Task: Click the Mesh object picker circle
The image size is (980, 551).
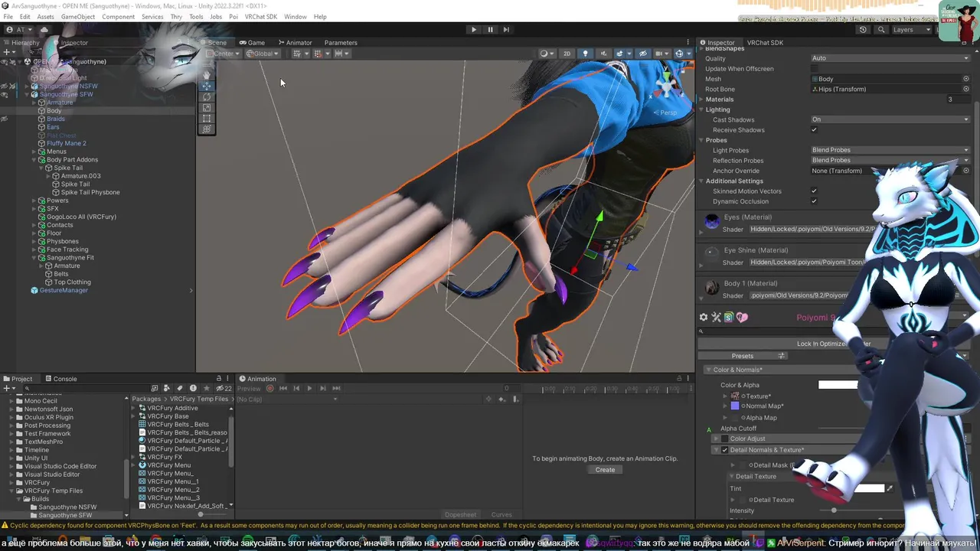Action: pyautogui.click(x=966, y=79)
